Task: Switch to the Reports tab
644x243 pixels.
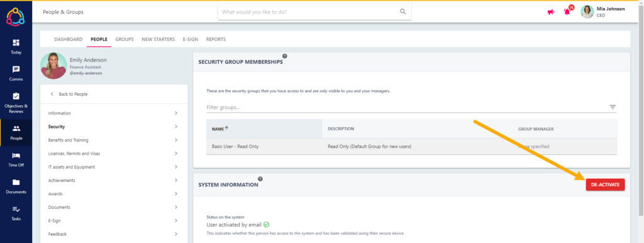Action: point(216,40)
